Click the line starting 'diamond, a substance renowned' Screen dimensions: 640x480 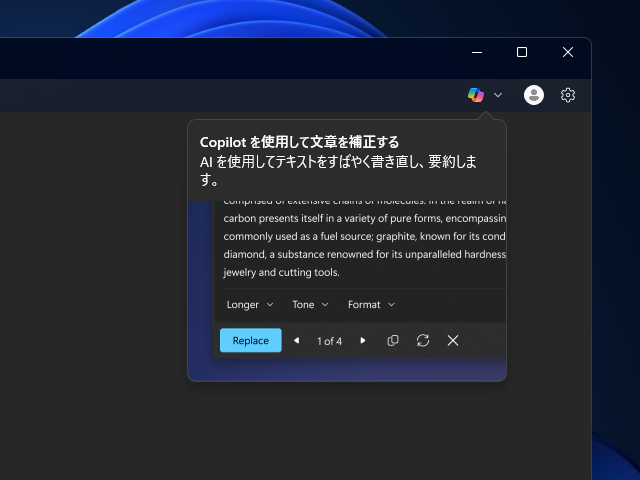[365, 255]
